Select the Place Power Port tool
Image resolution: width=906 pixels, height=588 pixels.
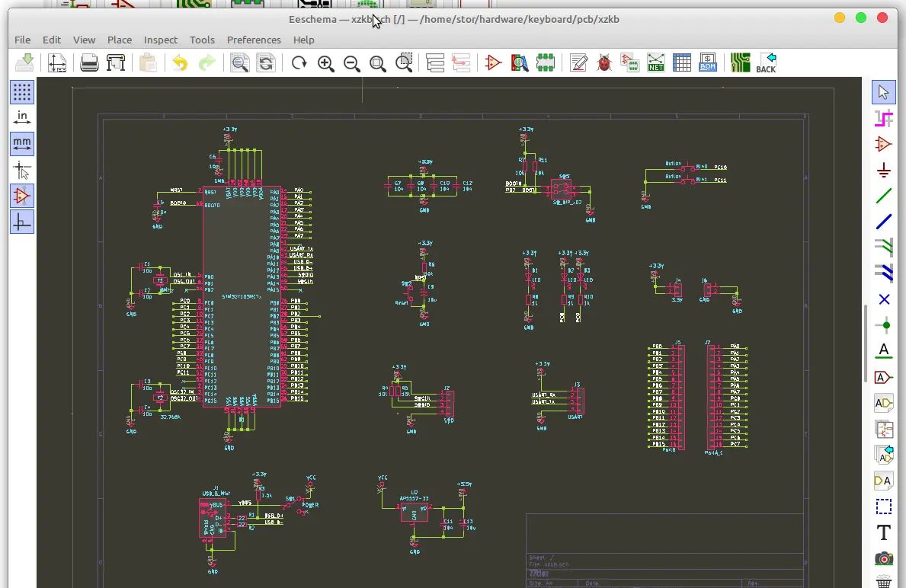coord(883,170)
